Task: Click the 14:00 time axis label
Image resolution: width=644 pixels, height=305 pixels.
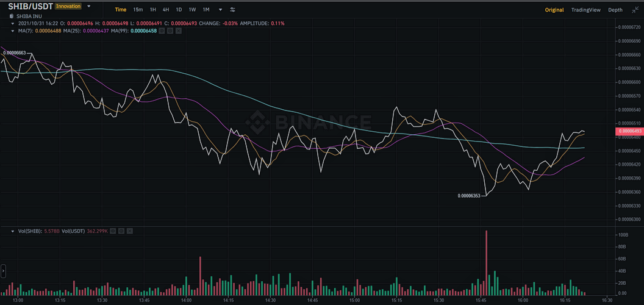Action: 186,300
